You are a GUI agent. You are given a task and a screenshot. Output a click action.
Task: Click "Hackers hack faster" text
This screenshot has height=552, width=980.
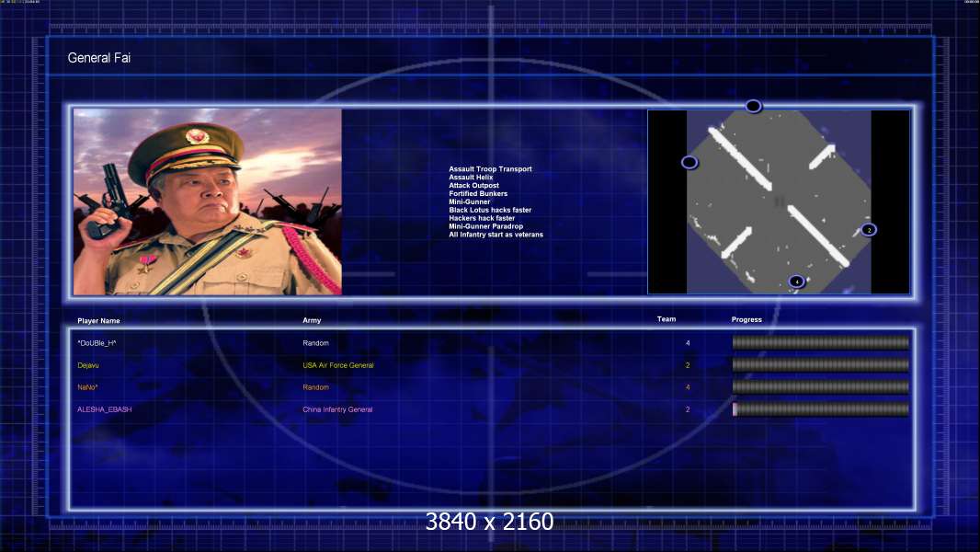[x=482, y=217]
